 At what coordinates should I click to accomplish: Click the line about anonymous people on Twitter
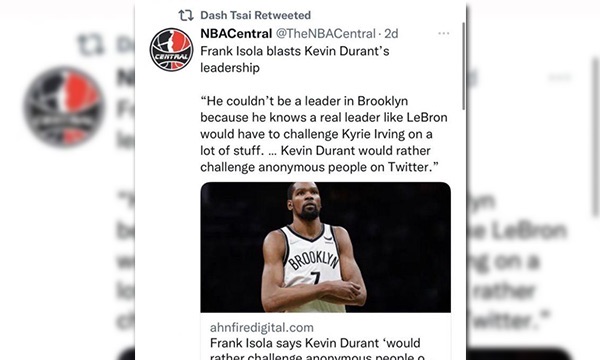click(x=319, y=167)
